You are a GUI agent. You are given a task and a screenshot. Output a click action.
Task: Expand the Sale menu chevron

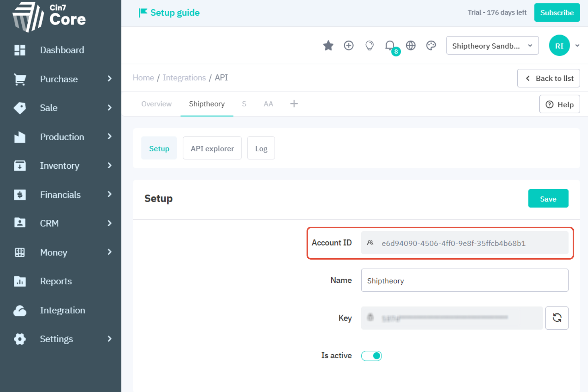[110, 108]
